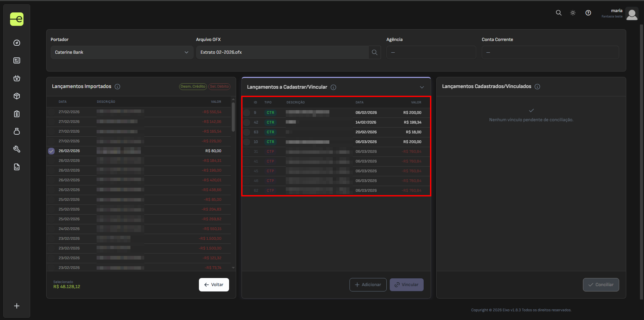Click the imported entries list scrollbar thumb
The height and width of the screenshot is (320, 644).
coord(233,118)
